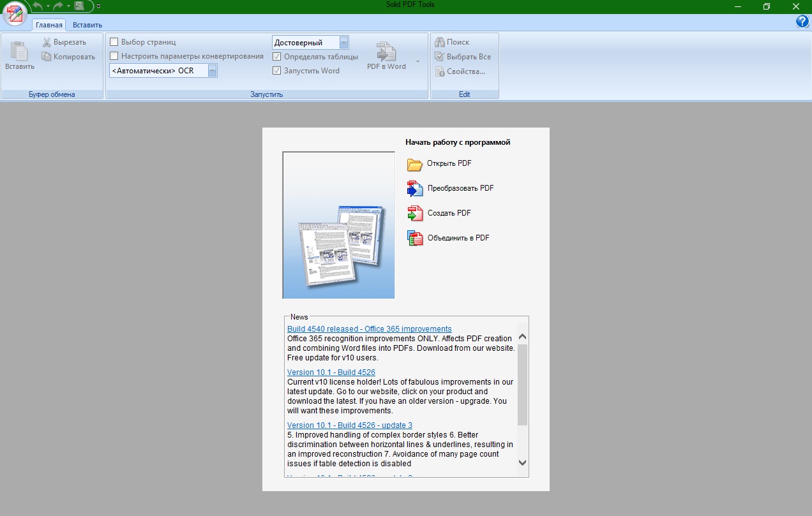Screen dimensions: 812x516
Task: Restore down the application window
Action: pyautogui.click(x=766, y=6)
